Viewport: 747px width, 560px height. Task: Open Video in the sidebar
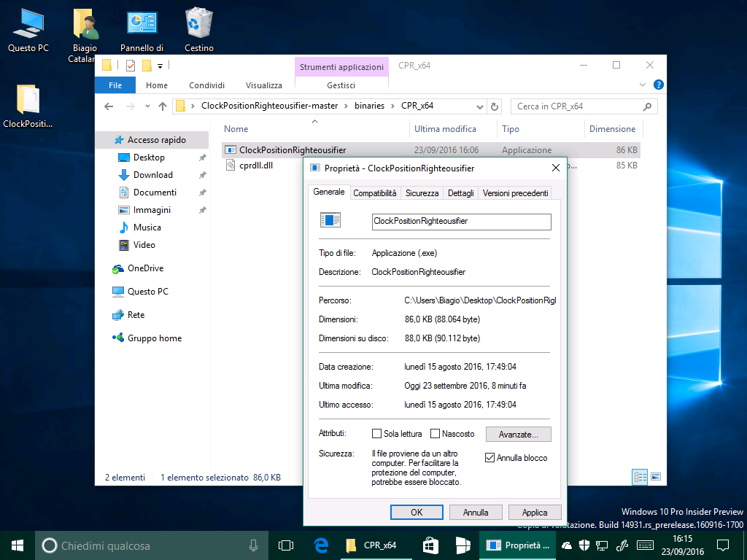[x=144, y=245]
